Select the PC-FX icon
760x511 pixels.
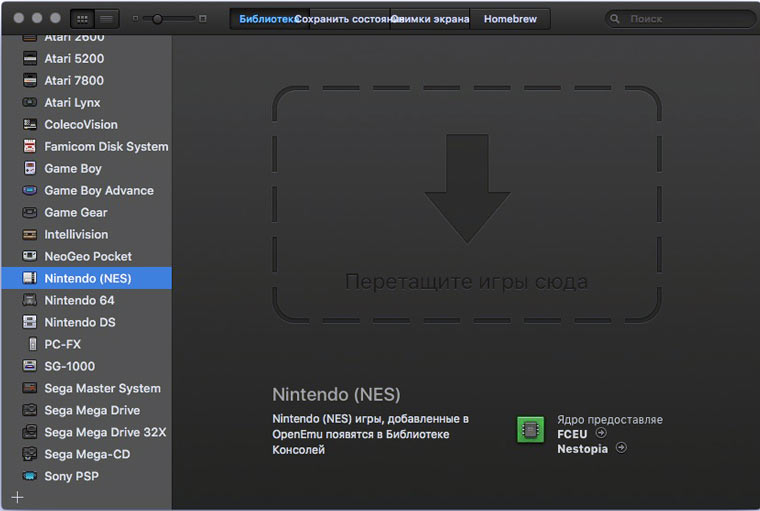tap(32, 344)
